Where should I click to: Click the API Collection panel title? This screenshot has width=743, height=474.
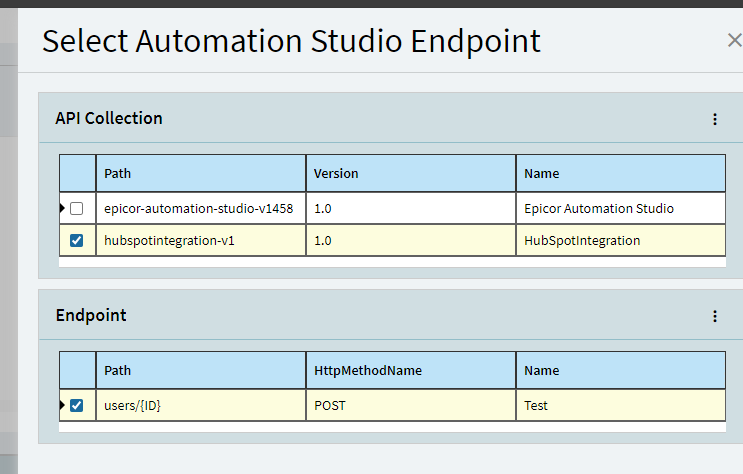tap(109, 118)
